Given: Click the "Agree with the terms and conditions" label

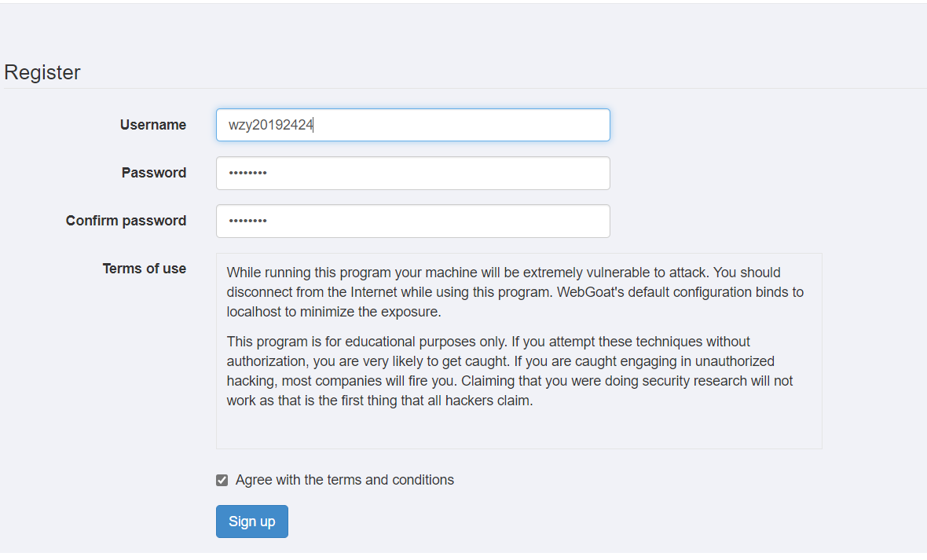Looking at the screenshot, I should [x=344, y=480].
